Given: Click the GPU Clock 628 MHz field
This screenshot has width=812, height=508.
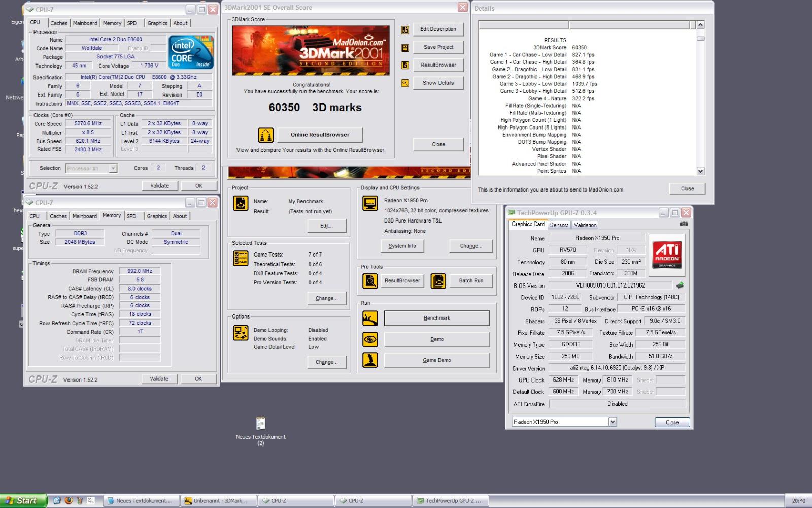Looking at the screenshot, I should click(x=564, y=380).
